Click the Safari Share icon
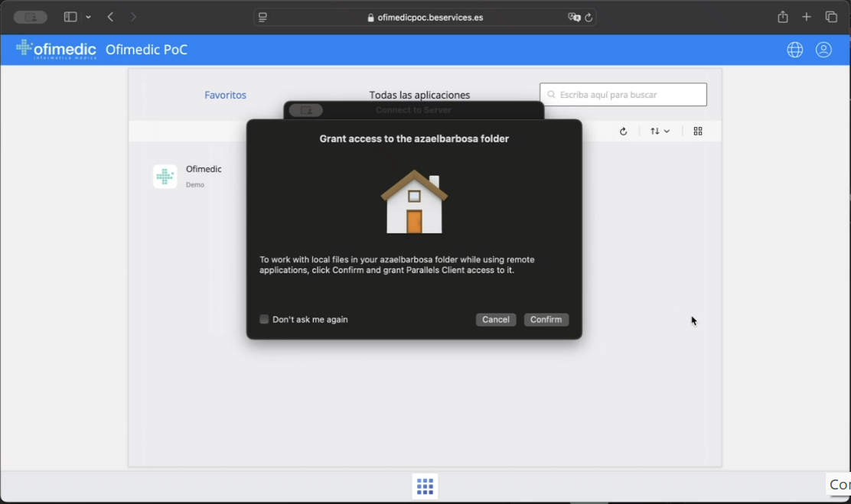The height and width of the screenshot is (504, 851). (x=782, y=17)
